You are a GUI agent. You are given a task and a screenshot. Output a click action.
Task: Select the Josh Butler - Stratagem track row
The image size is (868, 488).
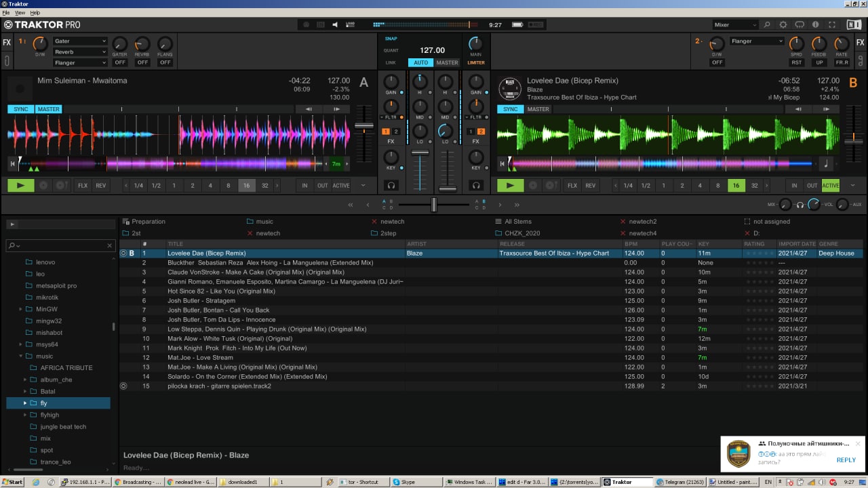point(492,301)
